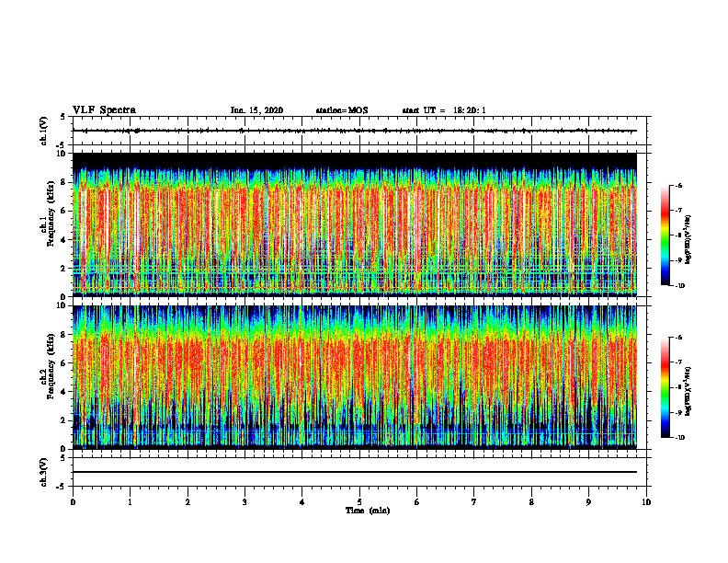Click the "station=MOS" header label

click(x=342, y=110)
